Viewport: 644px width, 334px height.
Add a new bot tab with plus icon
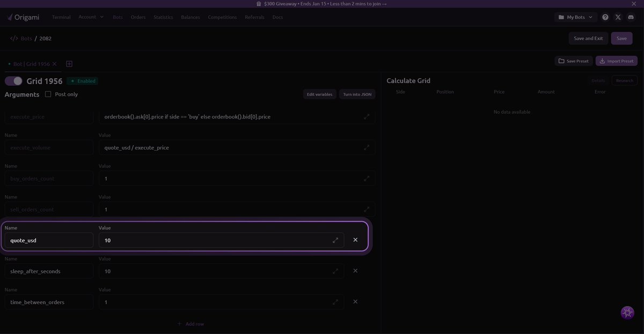[69, 64]
